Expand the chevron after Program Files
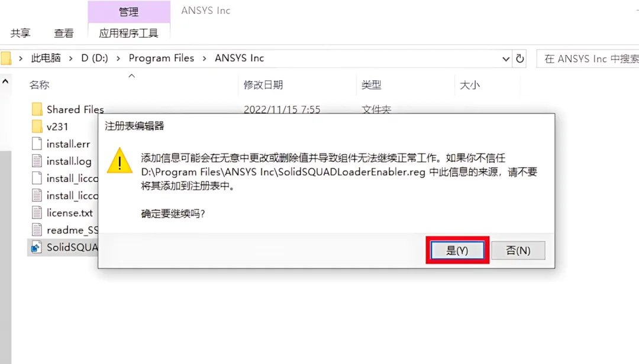 point(205,58)
